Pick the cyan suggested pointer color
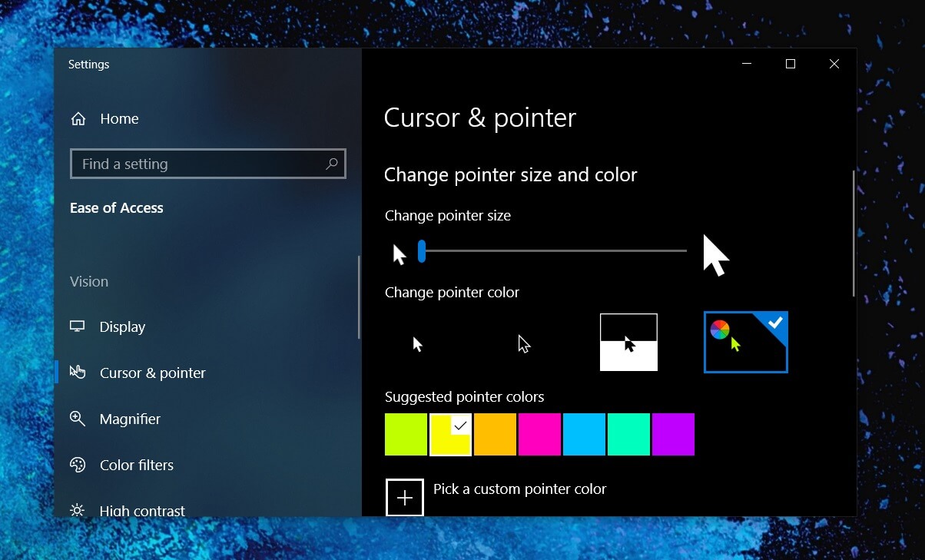This screenshot has width=925, height=560. click(x=584, y=434)
